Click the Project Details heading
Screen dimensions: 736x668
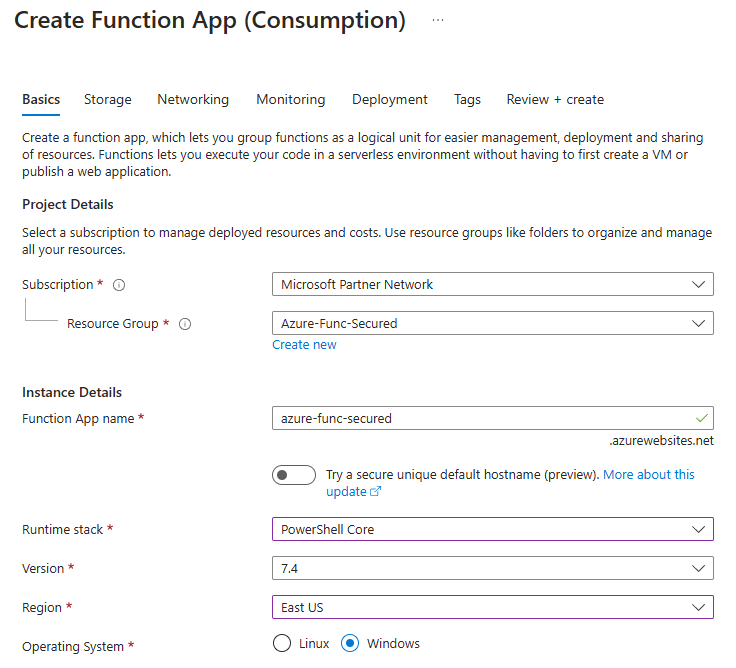[68, 205]
